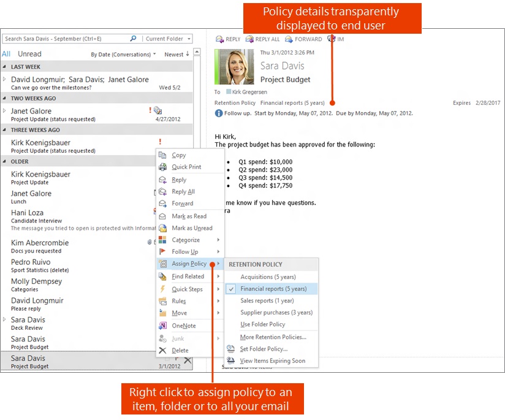Click the Search Sara Davis input field
The height and width of the screenshot is (420, 505).
click(x=64, y=39)
